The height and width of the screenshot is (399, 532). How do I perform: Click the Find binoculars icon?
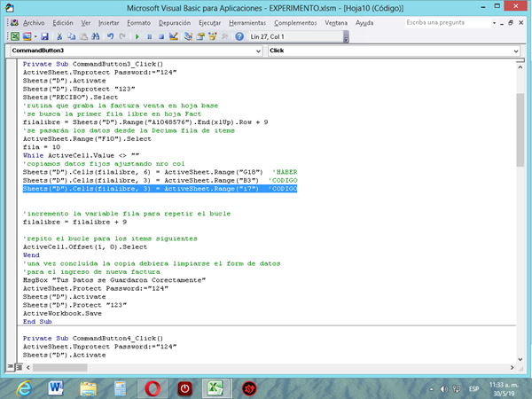click(x=96, y=36)
